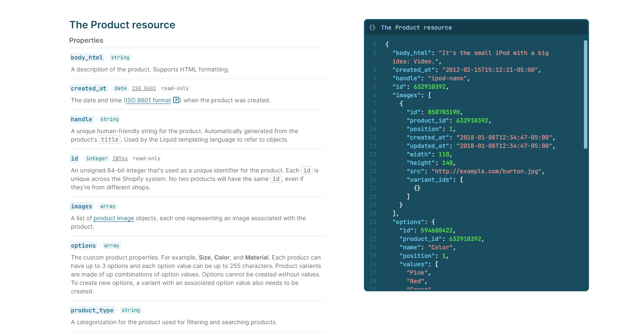The image size is (644, 336).
Task: Click the read-only badge beside created_at
Action: [175, 88]
